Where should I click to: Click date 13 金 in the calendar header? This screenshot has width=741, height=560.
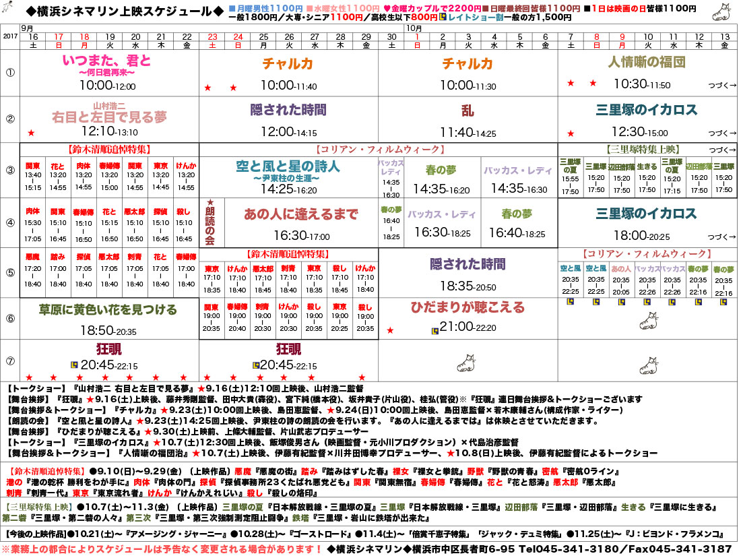pos(724,40)
